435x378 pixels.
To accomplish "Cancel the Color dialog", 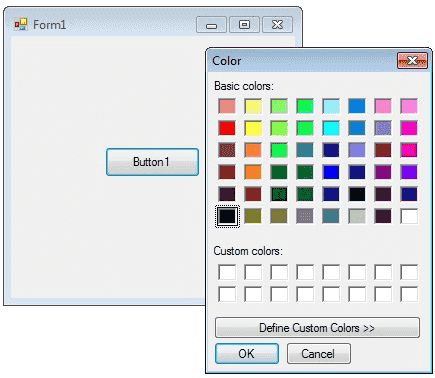I will click(x=319, y=354).
